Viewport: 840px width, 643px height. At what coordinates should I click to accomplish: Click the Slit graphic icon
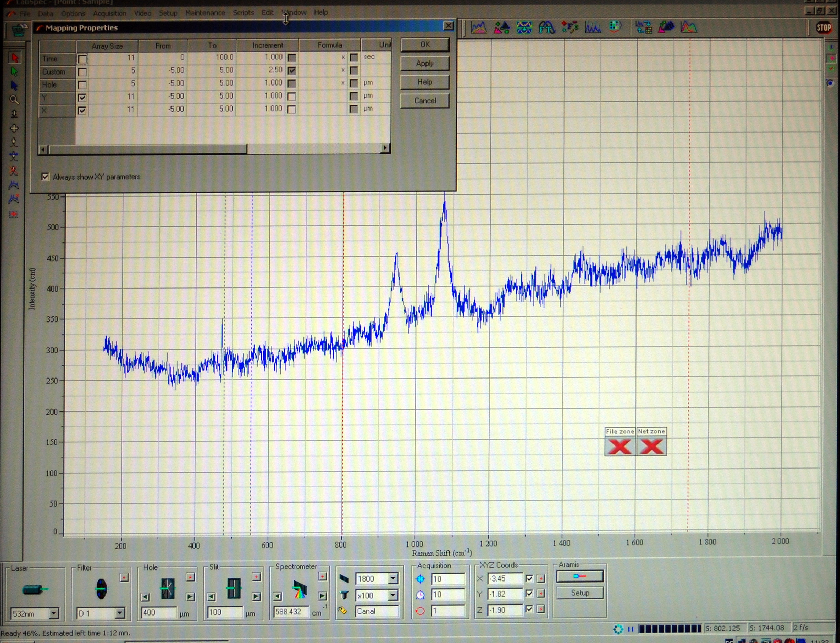pos(234,588)
